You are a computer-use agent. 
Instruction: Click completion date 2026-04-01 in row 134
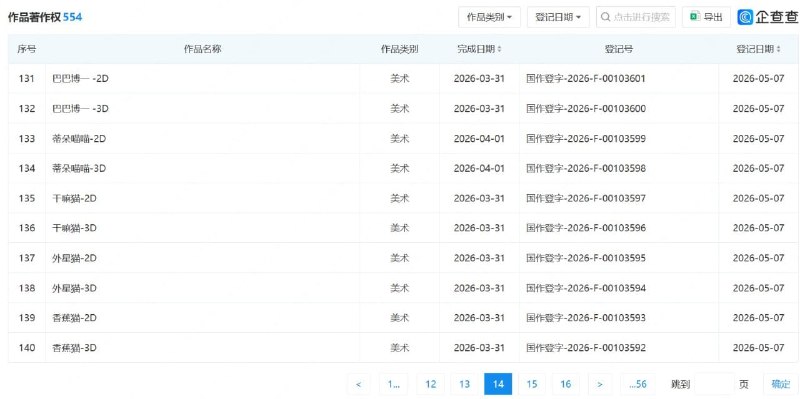point(479,168)
